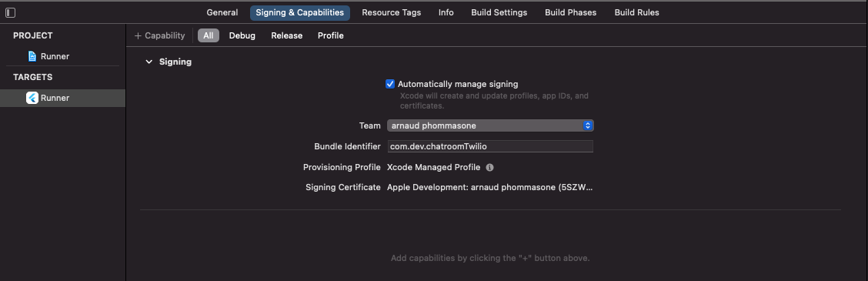Viewport: 868px width, 281px height.
Task: Click the Bundle Identifier field
Action: click(490, 146)
